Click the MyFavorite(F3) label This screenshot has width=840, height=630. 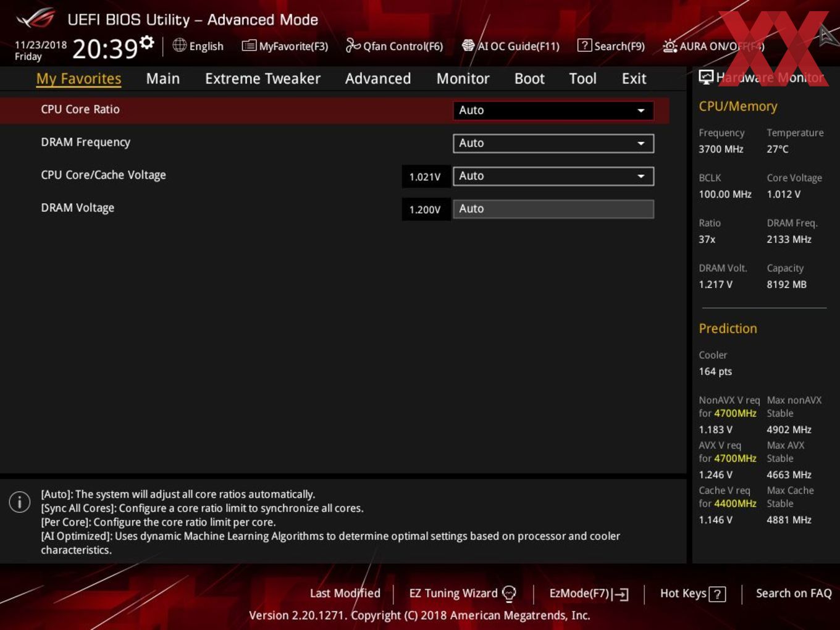[293, 46]
